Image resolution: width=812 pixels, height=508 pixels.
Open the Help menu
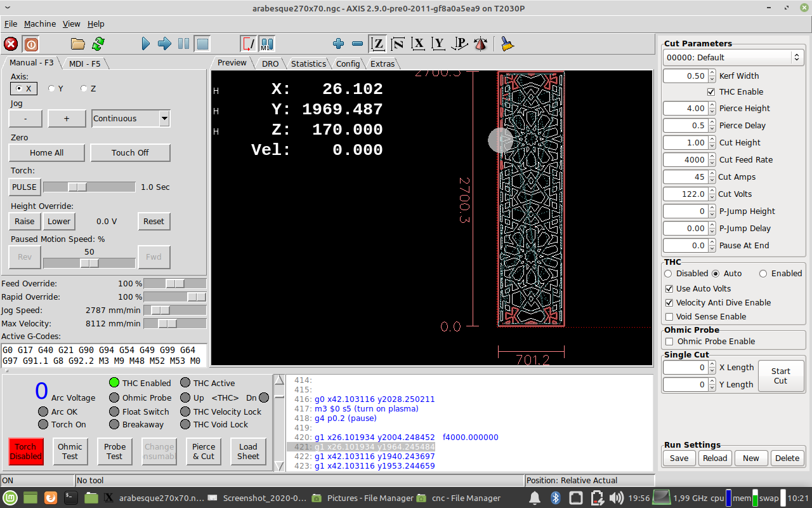point(96,23)
